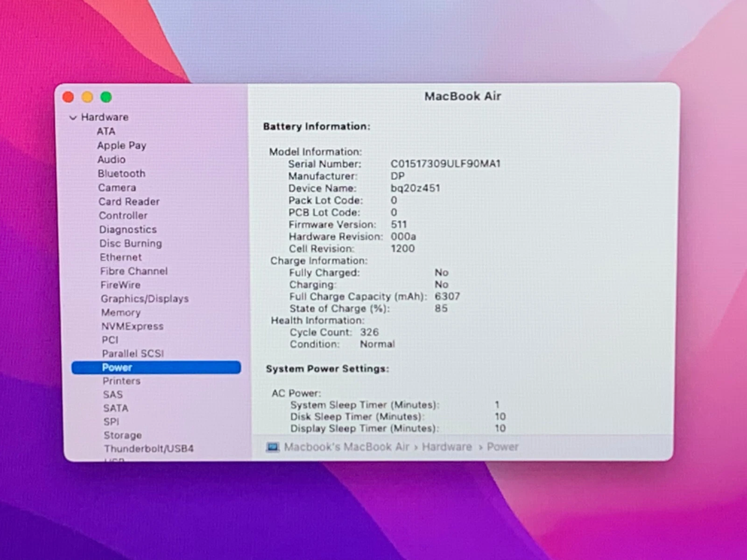Click the AC Power label

pyautogui.click(x=296, y=393)
